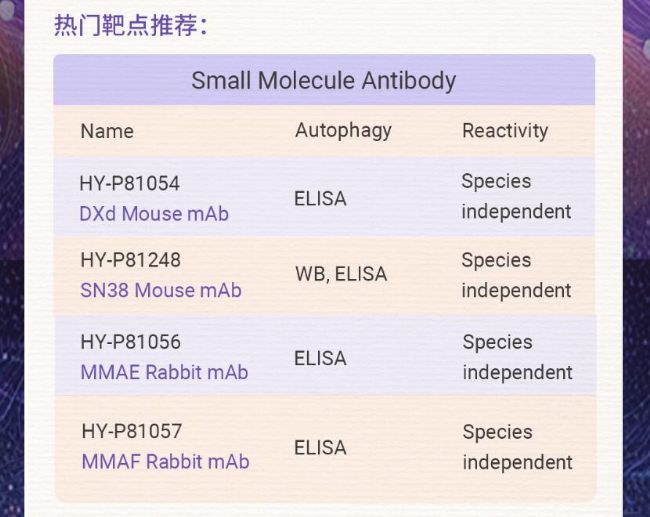This screenshot has height=517, width=650.
Task: Select the WB, ELISA cell for SN38
Action: (341, 274)
